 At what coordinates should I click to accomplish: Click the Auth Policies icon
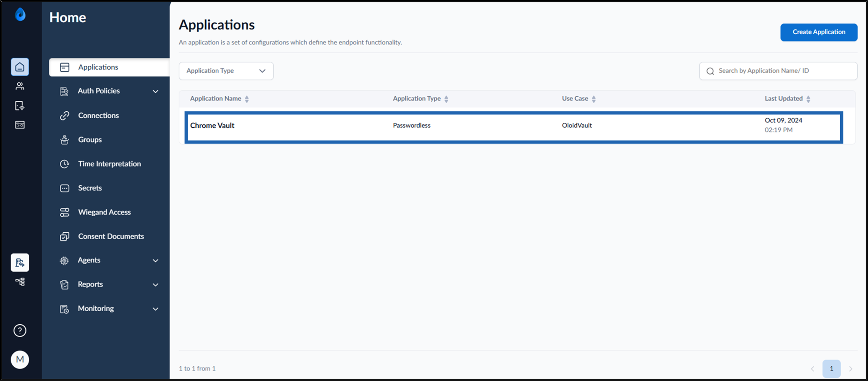point(64,91)
